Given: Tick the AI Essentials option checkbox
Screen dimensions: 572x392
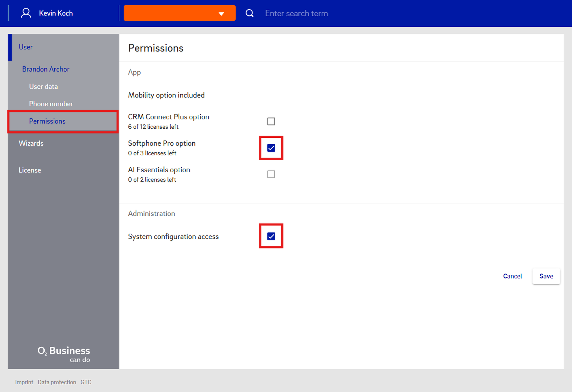Looking at the screenshot, I should tap(271, 174).
